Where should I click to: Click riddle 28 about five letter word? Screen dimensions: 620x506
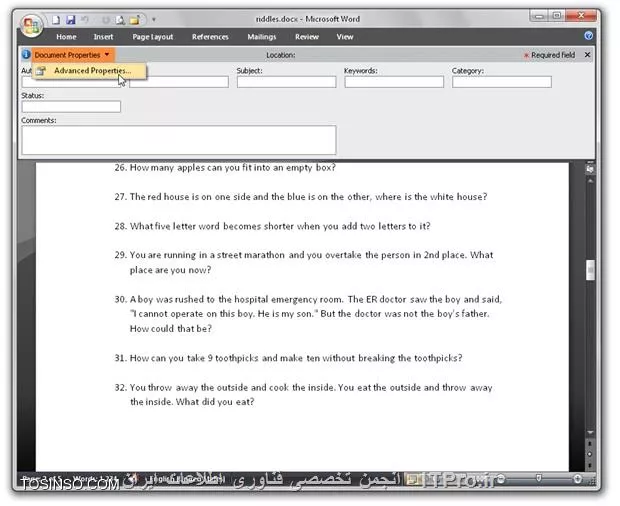272,226
